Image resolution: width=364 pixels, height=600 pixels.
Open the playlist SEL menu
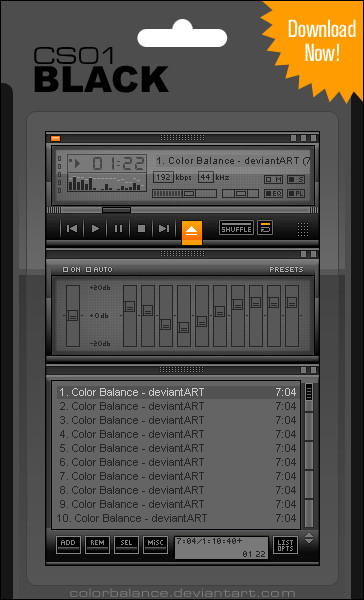click(126, 544)
